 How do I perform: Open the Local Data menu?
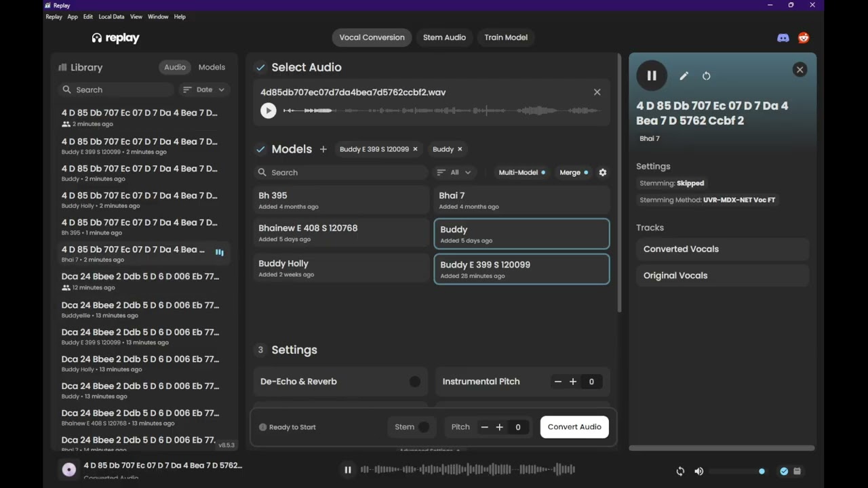111,17
